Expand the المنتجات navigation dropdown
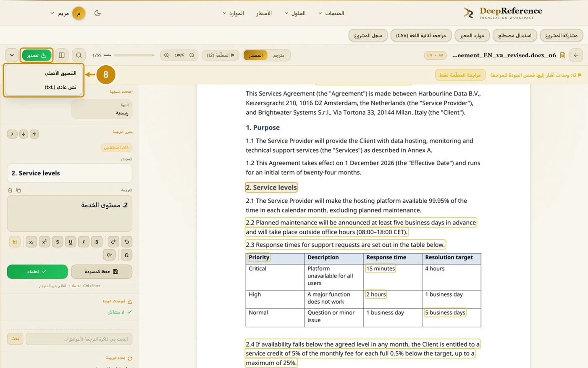Viewport: 588px width, 368px height. coord(331,13)
